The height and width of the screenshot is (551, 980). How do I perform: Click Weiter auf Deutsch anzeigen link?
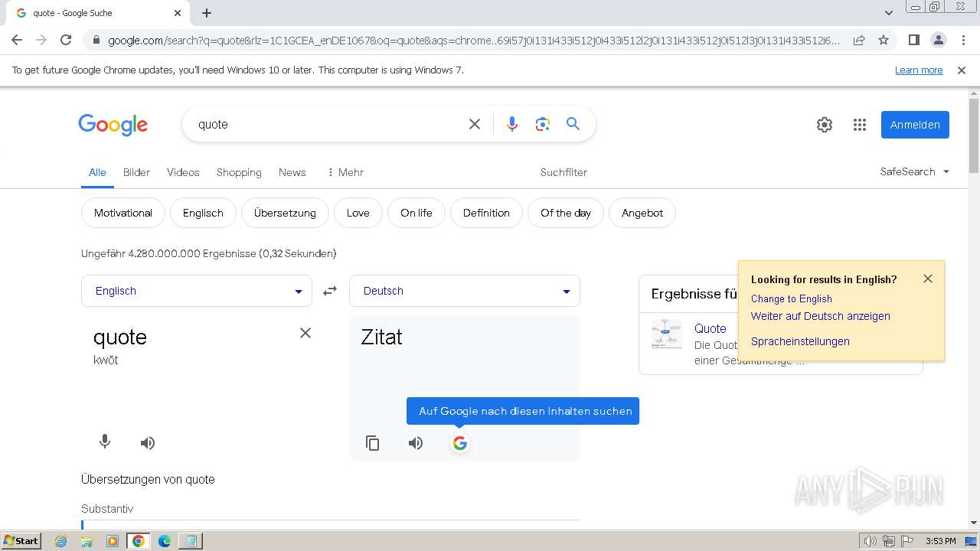click(x=821, y=316)
